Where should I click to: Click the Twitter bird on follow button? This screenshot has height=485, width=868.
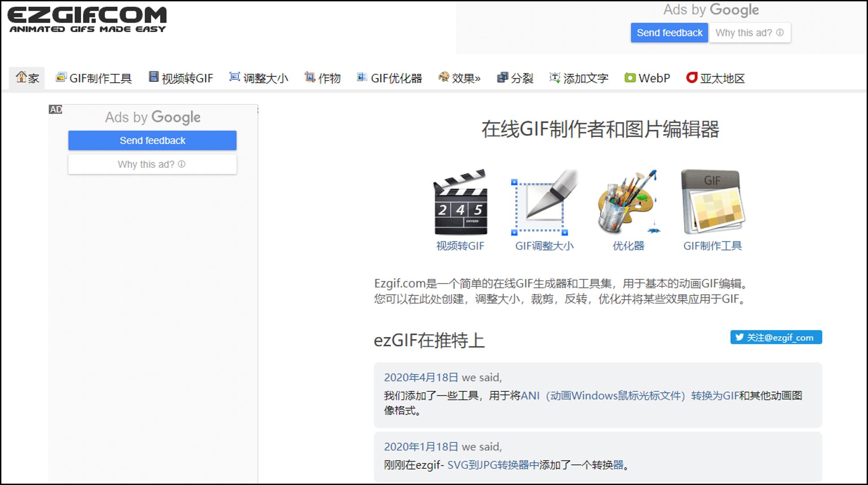(739, 338)
